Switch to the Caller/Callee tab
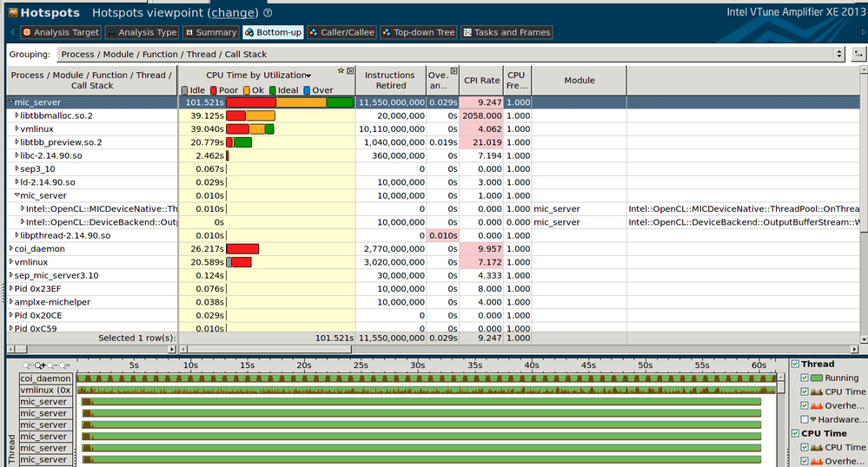The height and width of the screenshot is (467, 868). pyautogui.click(x=341, y=32)
